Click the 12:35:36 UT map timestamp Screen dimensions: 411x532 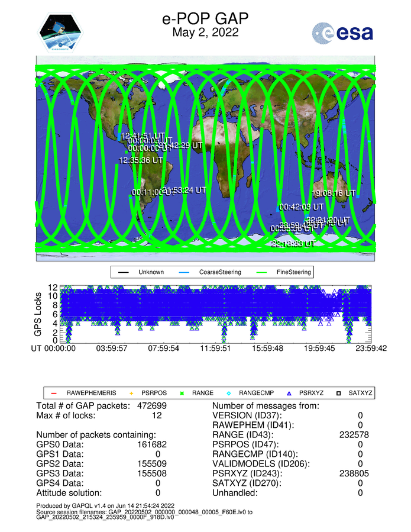(x=141, y=160)
